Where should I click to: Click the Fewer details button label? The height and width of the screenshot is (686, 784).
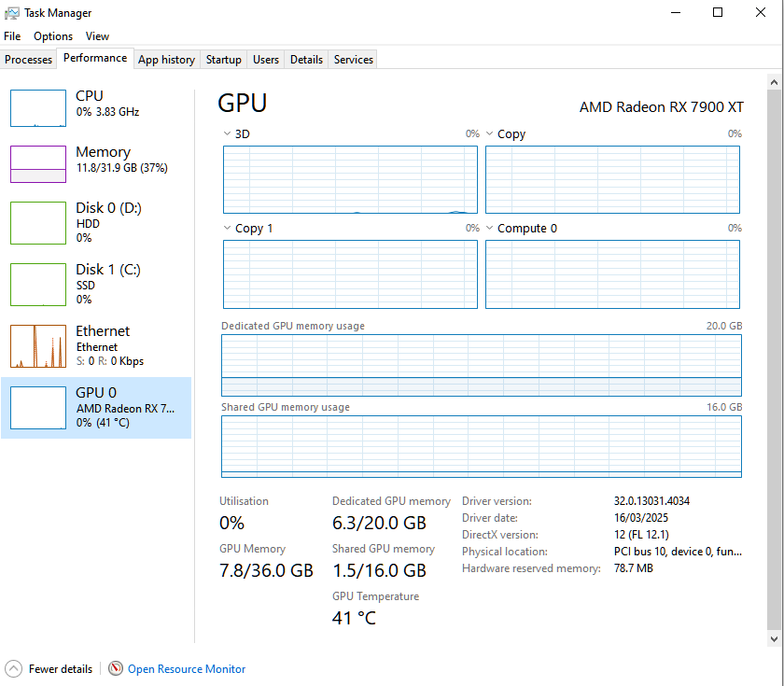[61, 669]
